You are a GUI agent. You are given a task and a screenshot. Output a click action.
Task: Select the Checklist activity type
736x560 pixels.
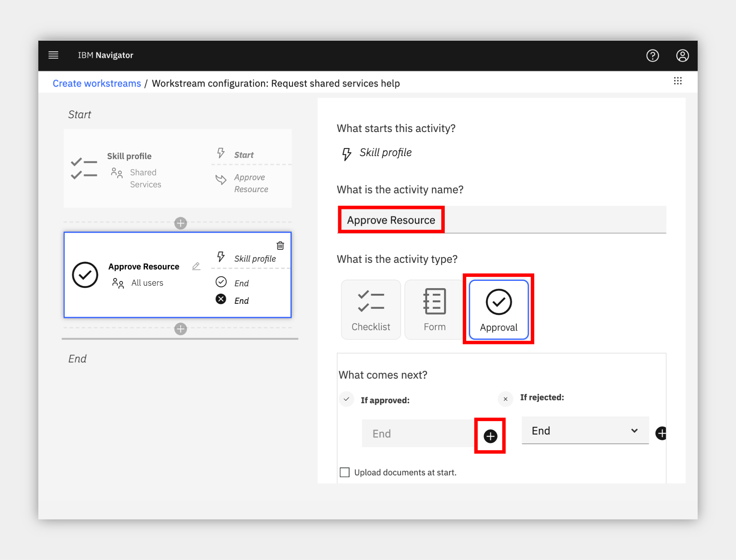point(371,310)
